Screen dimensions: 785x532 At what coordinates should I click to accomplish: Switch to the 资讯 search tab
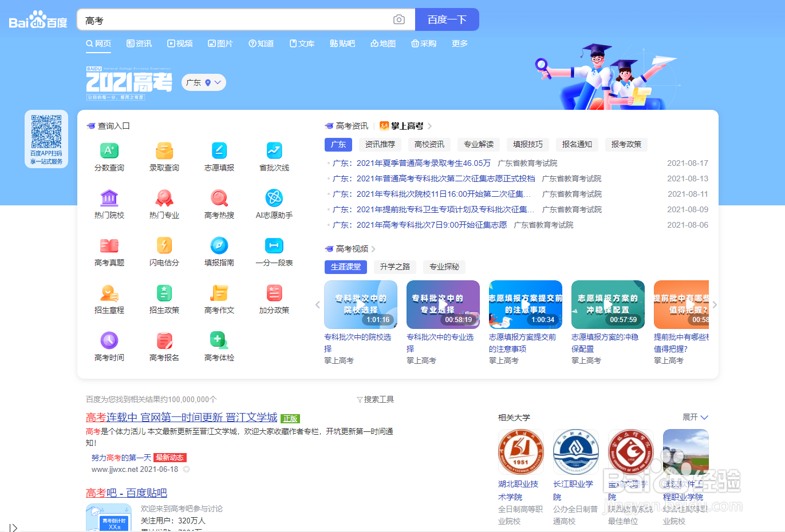(x=139, y=43)
